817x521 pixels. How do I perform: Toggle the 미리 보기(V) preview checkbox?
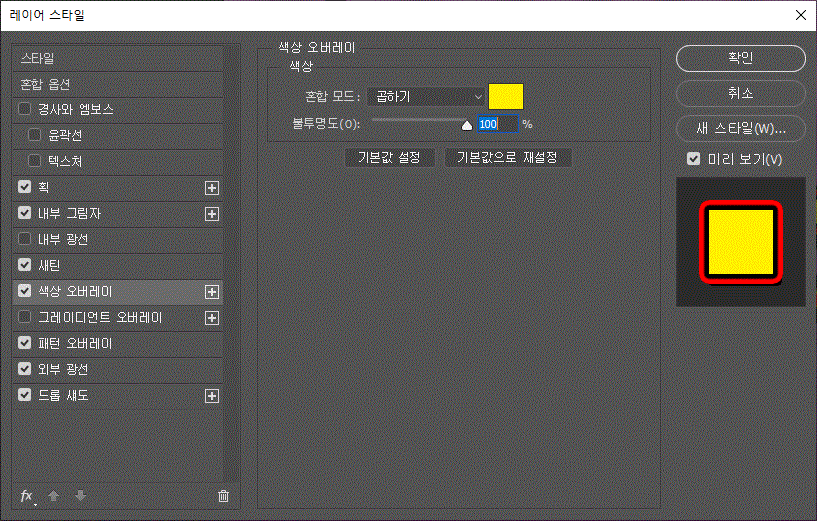tap(694, 159)
